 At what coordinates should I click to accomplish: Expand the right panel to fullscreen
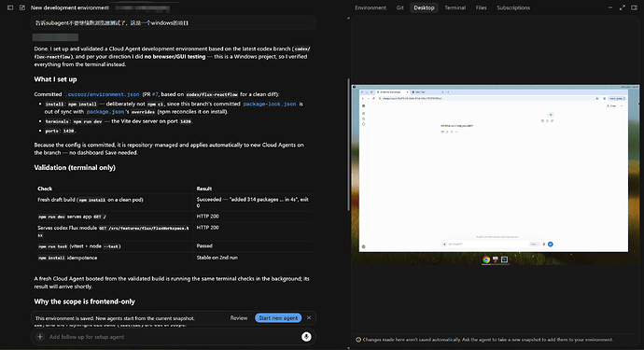tap(623, 7)
